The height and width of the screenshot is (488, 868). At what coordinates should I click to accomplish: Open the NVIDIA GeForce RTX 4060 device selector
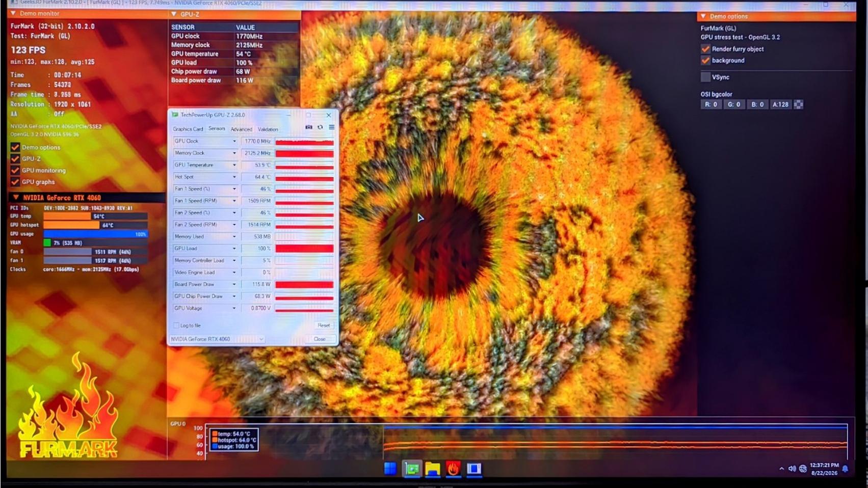(218, 339)
